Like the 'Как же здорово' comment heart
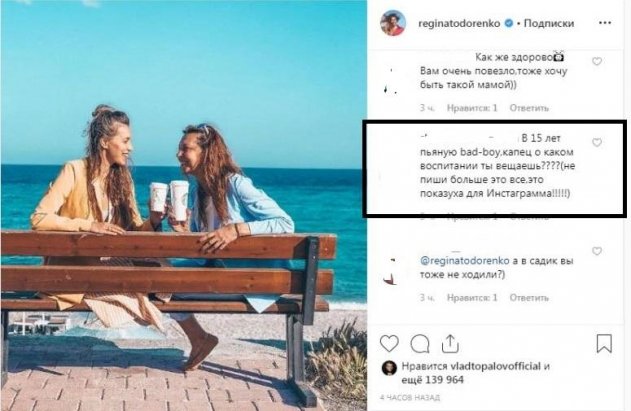 597,62
